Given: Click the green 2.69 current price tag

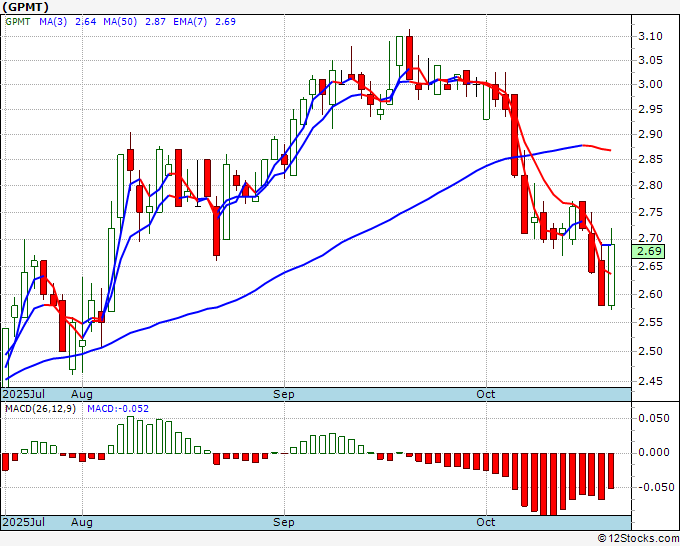Looking at the screenshot, I should tap(648, 251).
